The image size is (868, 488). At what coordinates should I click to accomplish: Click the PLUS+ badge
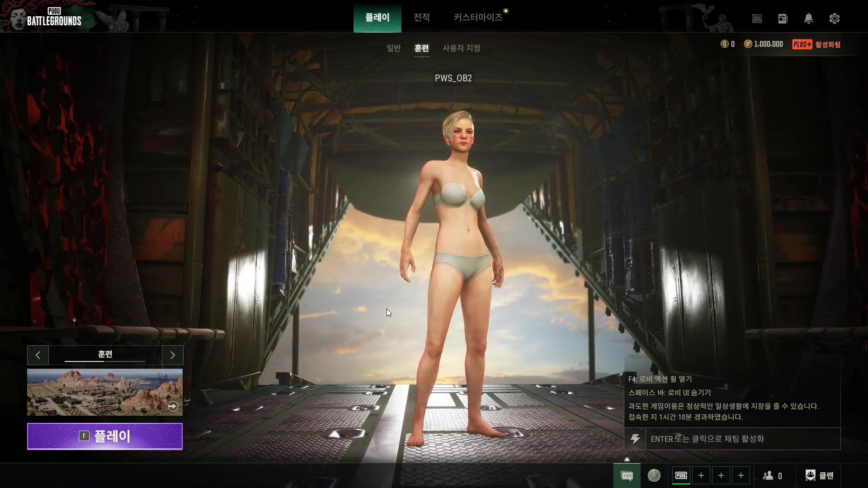point(802,44)
